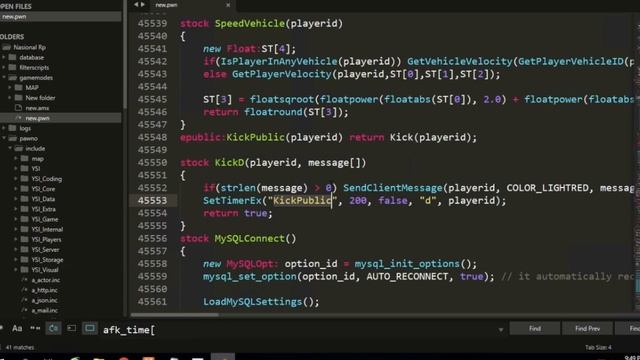Click the a_http.inc file icon
640x360 pixels.
pyautogui.click(x=24, y=290)
